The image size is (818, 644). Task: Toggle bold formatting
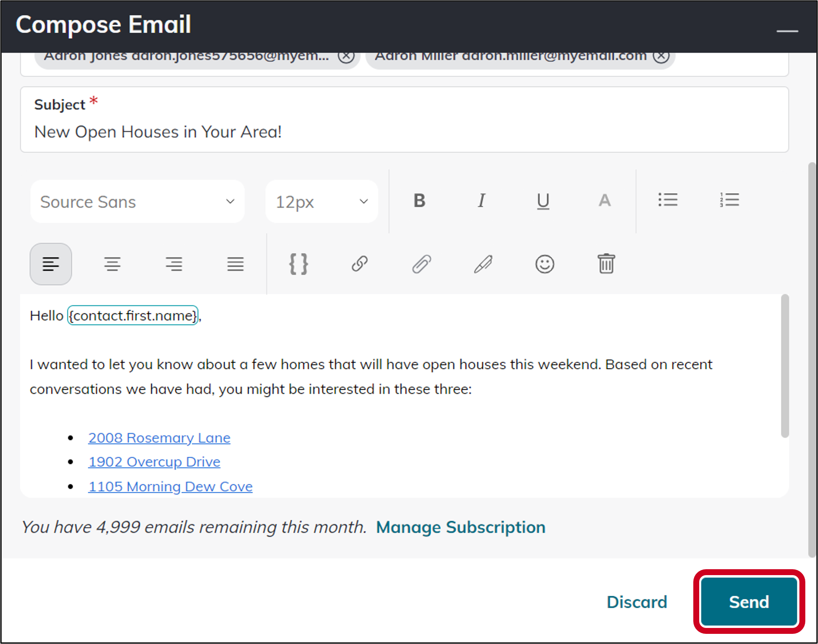coord(419,201)
